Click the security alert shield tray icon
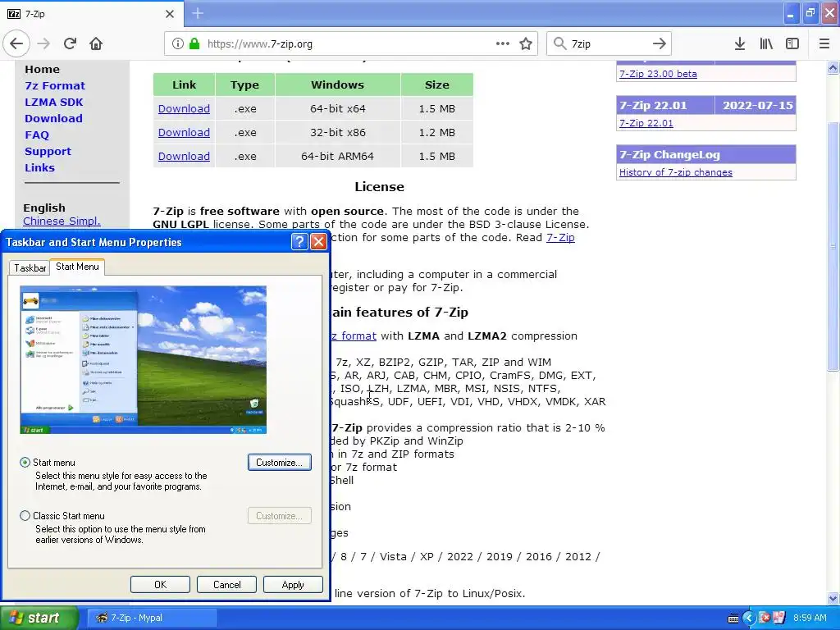Screen dimensions: 840x630 coord(765,618)
